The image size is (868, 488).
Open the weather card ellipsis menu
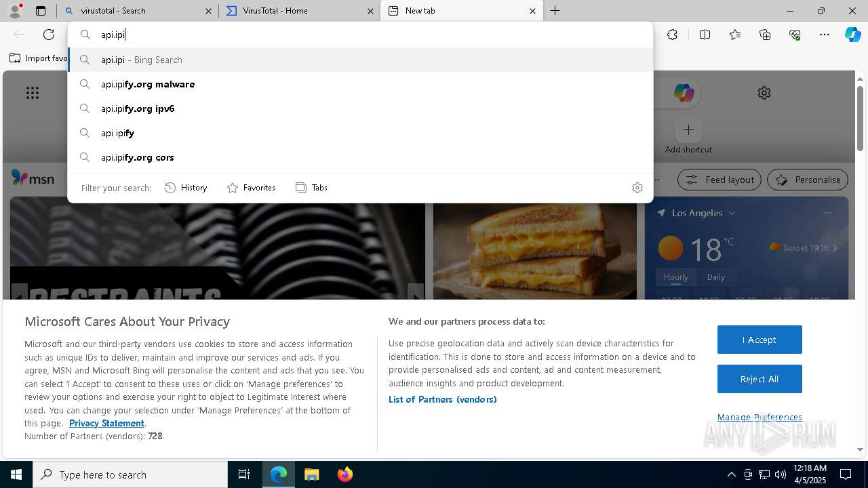[x=827, y=213]
